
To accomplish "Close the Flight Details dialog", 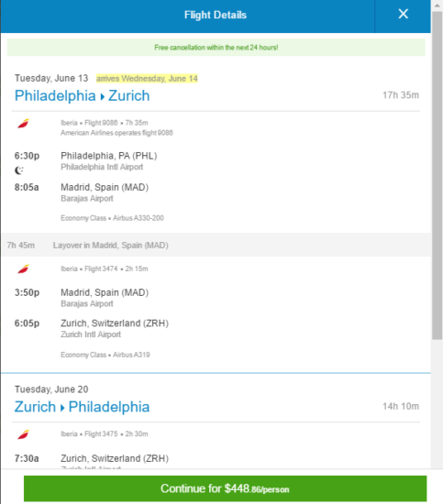I will (x=403, y=14).
